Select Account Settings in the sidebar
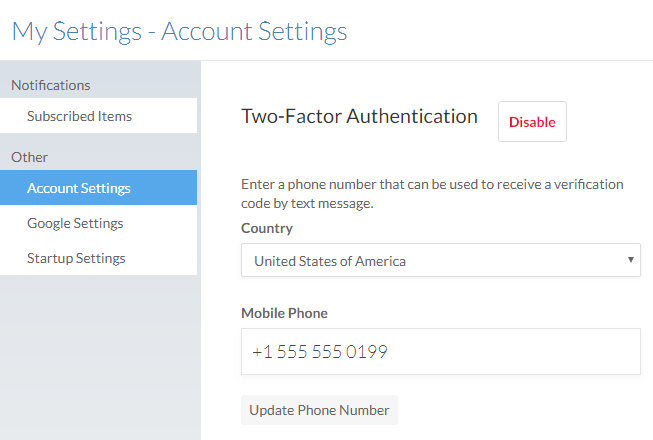653x440 pixels. pyautogui.click(x=98, y=187)
